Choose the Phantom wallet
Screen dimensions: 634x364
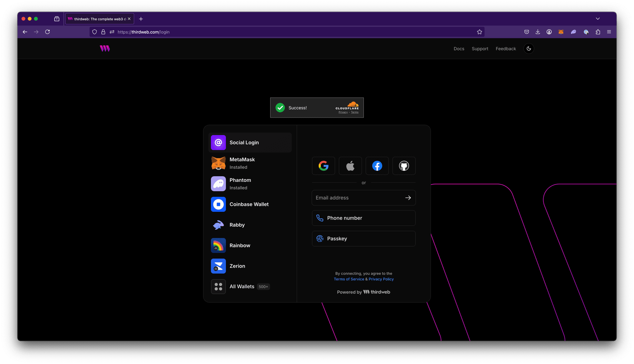(x=250, y=183)
